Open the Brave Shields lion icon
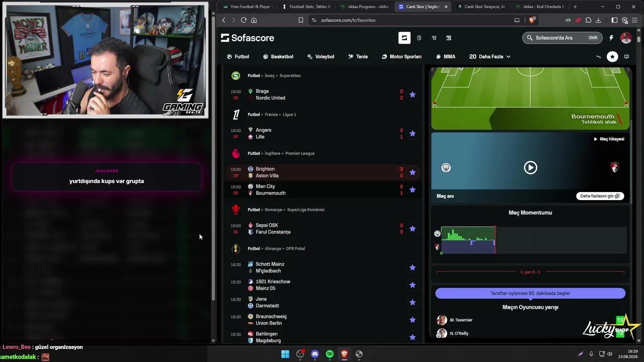The image size is (644, 362). click(x=532, y=20)
